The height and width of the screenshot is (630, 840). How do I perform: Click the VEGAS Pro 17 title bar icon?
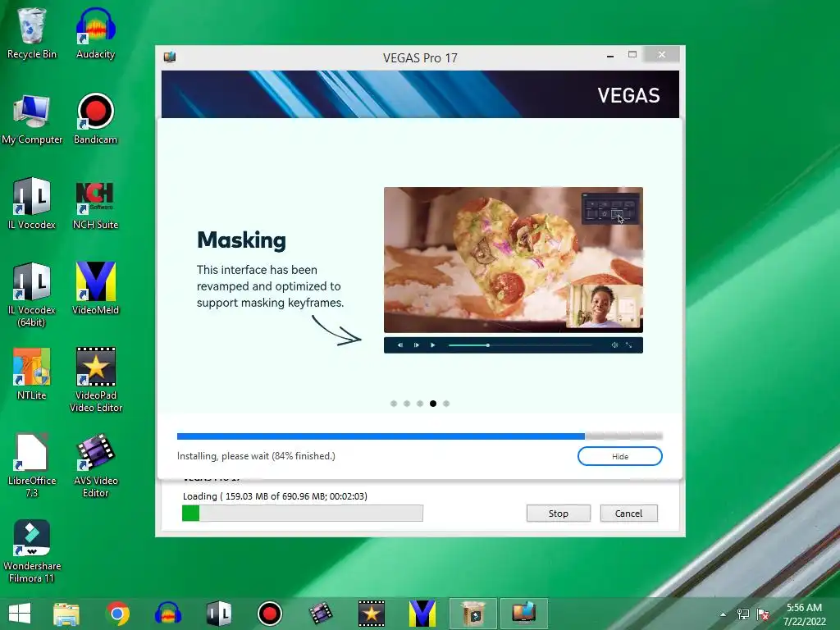click(x=170, y=57)
